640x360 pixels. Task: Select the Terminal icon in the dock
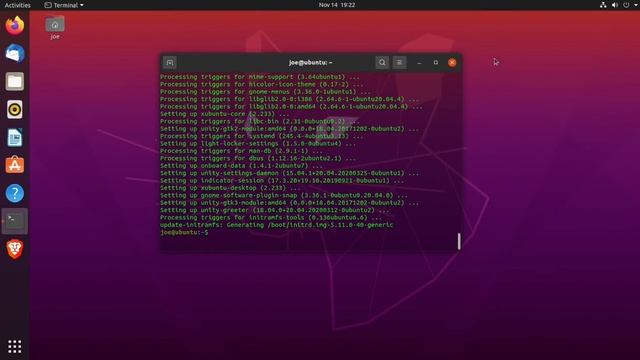click(x=15, y=221)
